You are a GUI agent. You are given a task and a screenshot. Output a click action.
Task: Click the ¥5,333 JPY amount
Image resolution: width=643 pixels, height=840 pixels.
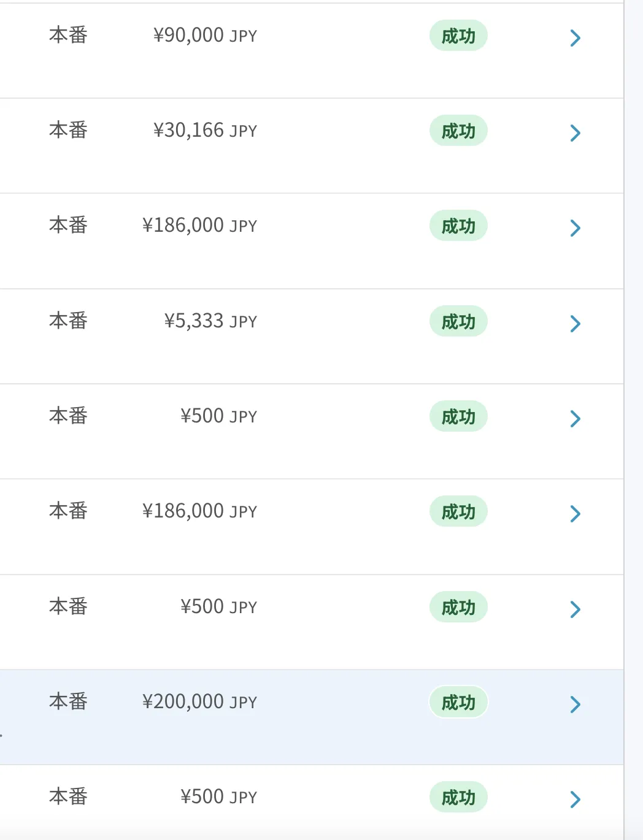point(210,321)
